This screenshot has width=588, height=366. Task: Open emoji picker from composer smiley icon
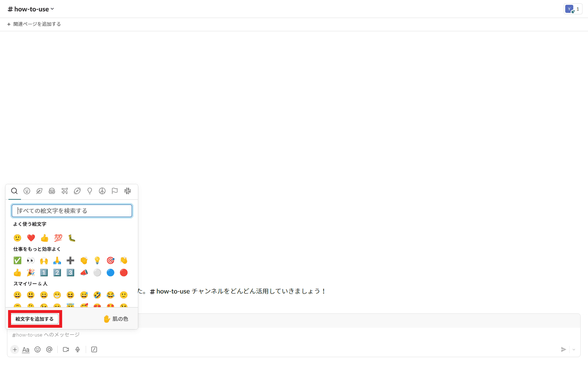[x=38, y=349]
